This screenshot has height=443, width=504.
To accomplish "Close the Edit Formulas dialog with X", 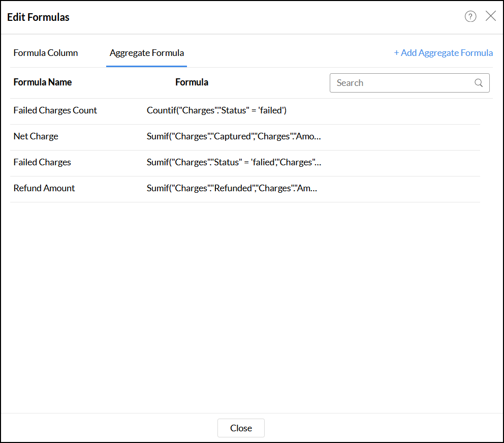I will pyautogui.click(x=490, y=16).
